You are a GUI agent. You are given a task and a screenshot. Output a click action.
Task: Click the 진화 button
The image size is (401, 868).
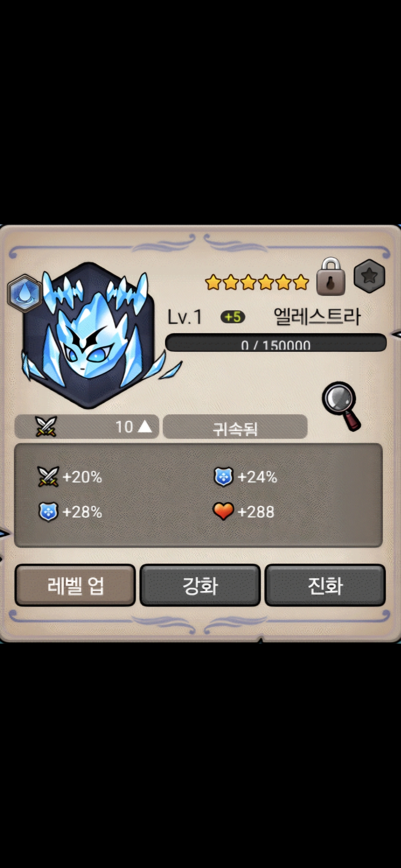[x=325, y=585]
